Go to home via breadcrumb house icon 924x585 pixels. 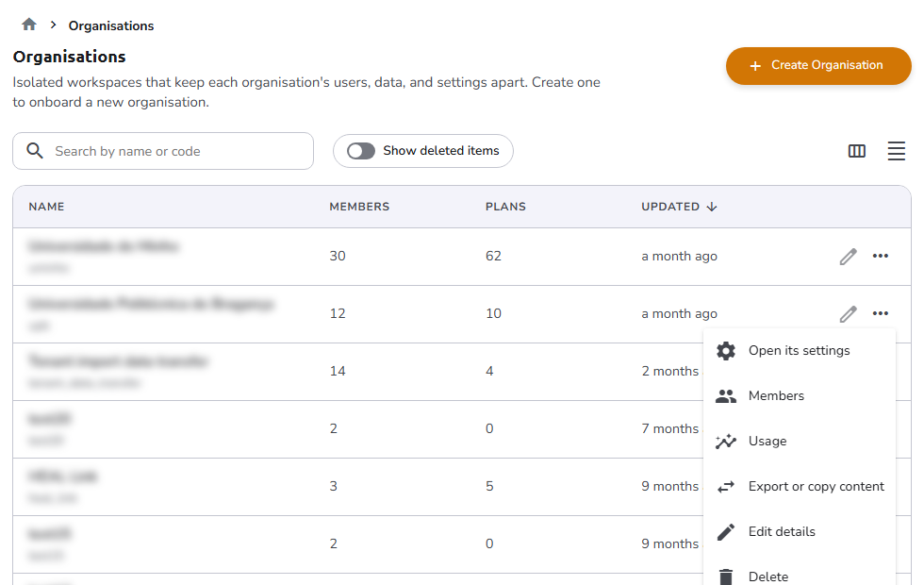pos(29,25)
